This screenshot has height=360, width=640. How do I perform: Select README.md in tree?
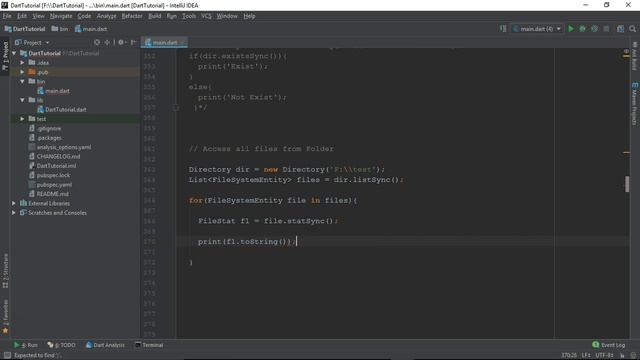click(x=49, y=194)
